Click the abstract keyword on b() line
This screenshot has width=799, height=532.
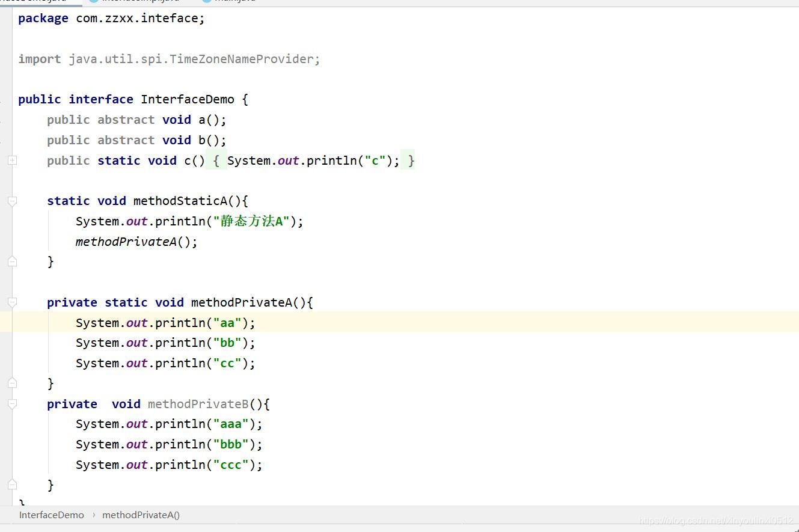(126, 140)
